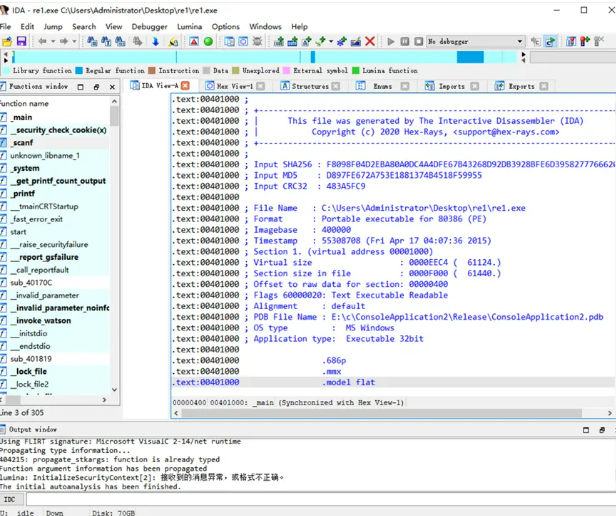Screen dimensions: 616x516
Task: Close the Imports tab
Action: pyautogui.click(x=475, y=86)
